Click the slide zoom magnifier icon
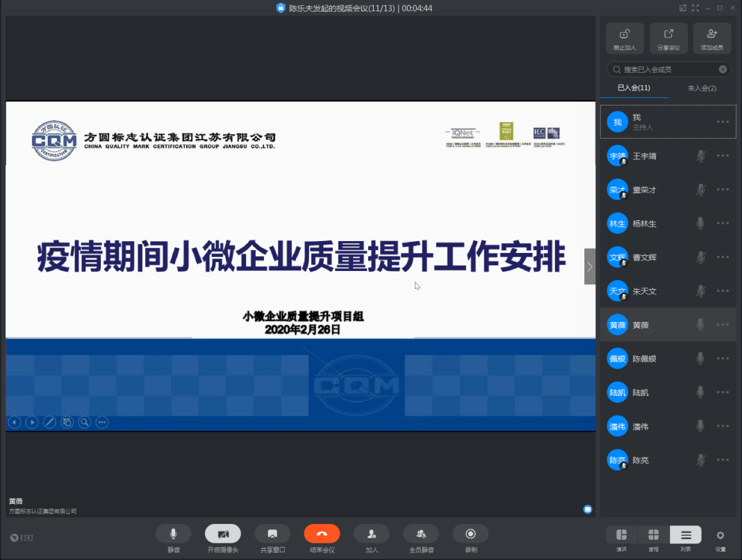742x560 pixels. point(84,422)
